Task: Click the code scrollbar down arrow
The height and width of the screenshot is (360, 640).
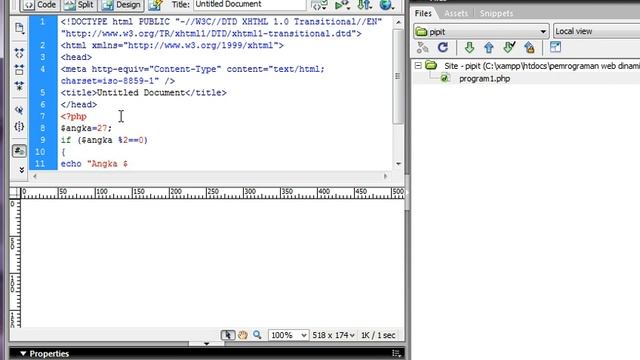Action: (398, 164)
